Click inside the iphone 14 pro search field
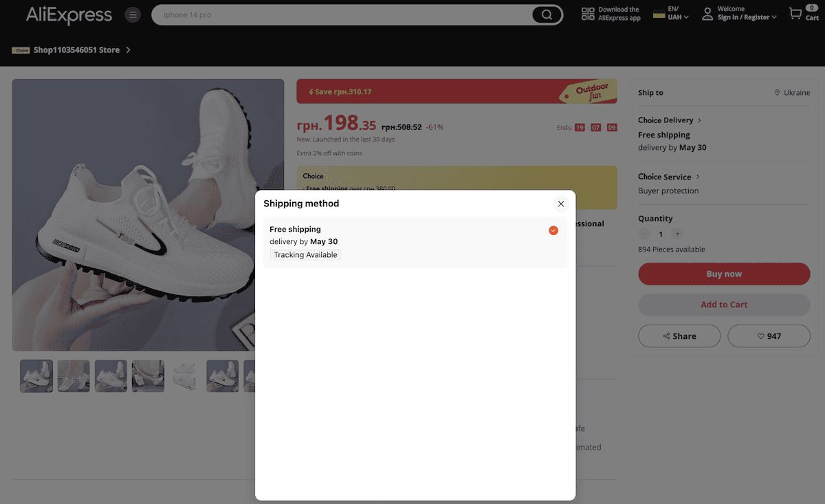 click(275, 14)
